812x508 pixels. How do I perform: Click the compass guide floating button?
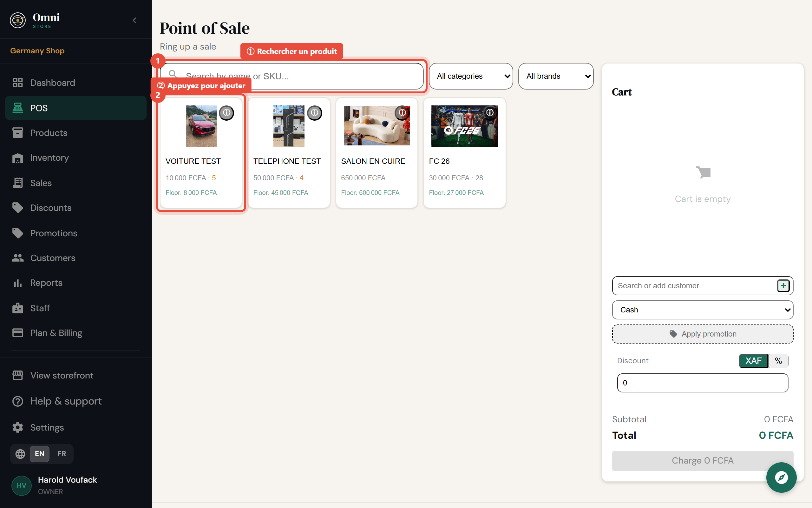pyautogui.click(x=782, y=478)
